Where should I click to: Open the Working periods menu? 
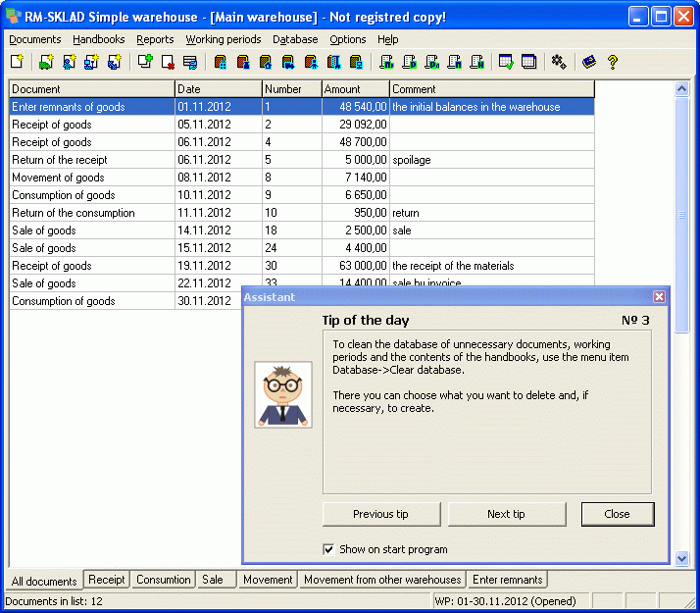point(224,39)
